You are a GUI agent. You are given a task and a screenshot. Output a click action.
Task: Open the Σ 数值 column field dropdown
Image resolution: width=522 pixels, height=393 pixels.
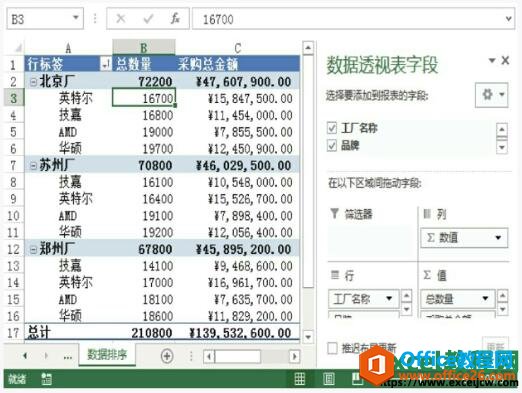pos(498,238)
